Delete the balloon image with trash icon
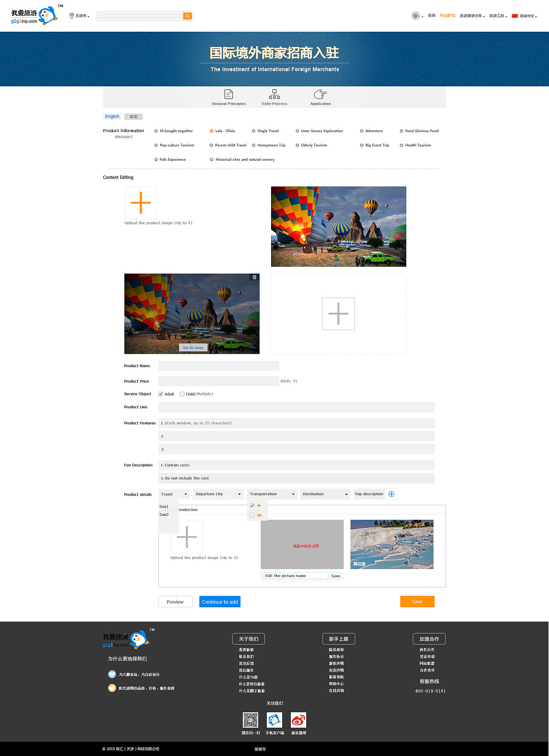Screen dimensions: 549x756 click(x=254, y=277)
